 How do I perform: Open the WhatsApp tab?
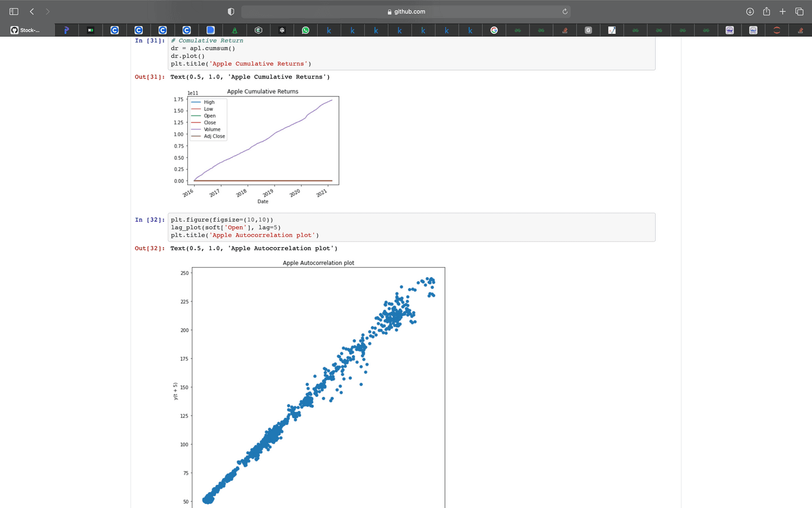click(306, 30)
